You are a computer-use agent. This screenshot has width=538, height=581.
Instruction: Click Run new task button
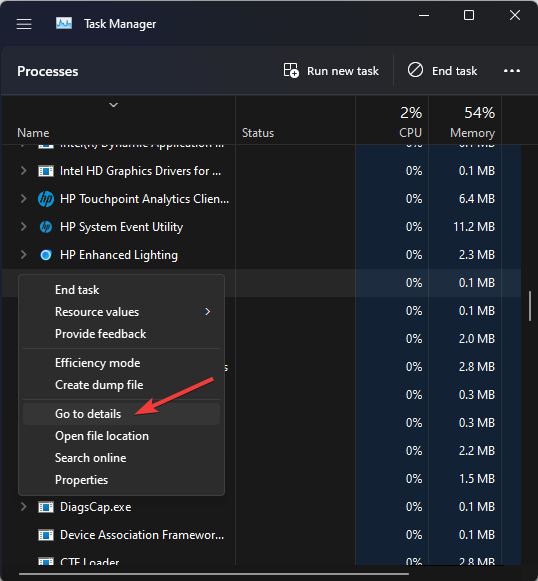click(x=331, y=70)
